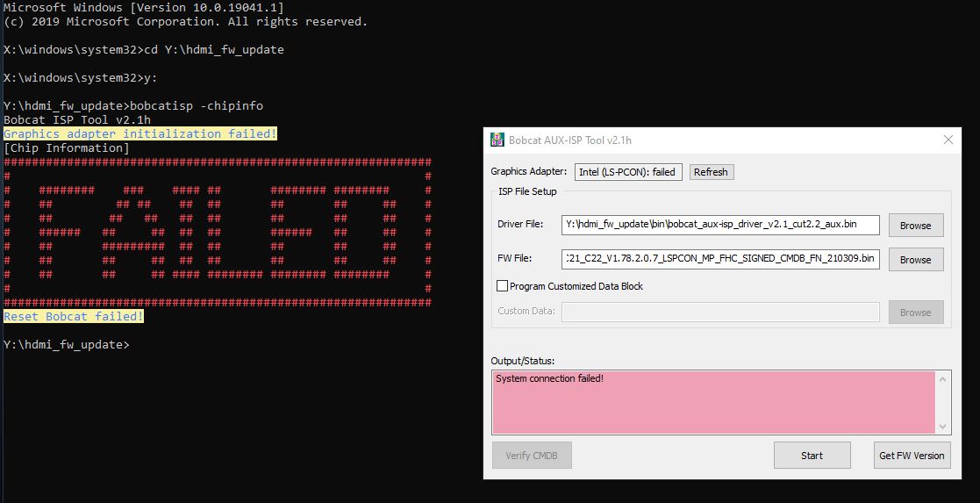The height and width of the screenshot is (503, 980).
Task: Enable Program Customized Data Block checkbox
Action: pos(502,286)
